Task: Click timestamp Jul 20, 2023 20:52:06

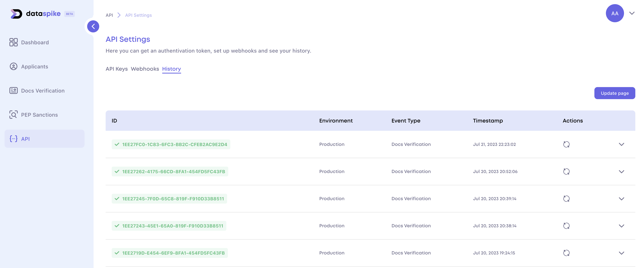Action: (x=495, y=172)
